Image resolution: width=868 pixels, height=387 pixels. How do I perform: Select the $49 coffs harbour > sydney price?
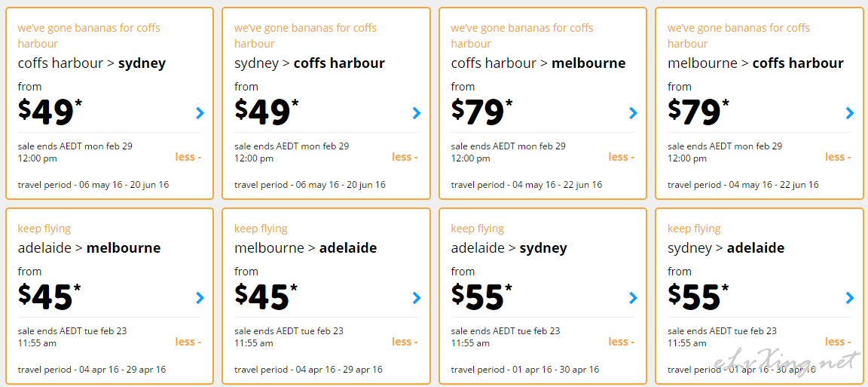50,112
